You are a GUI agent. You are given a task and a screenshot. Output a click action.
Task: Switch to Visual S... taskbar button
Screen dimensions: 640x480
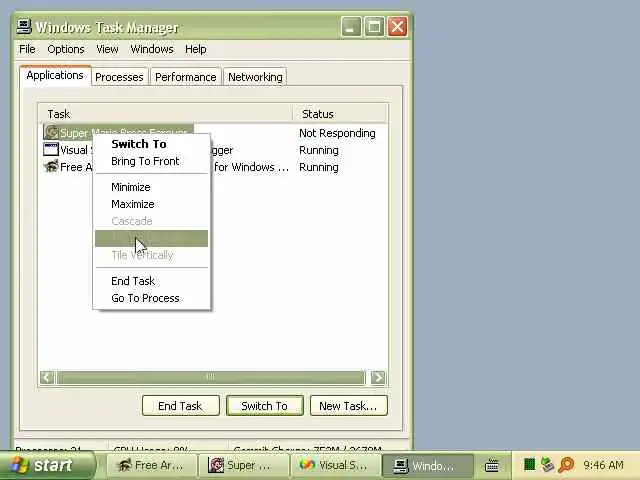(334, 465)
